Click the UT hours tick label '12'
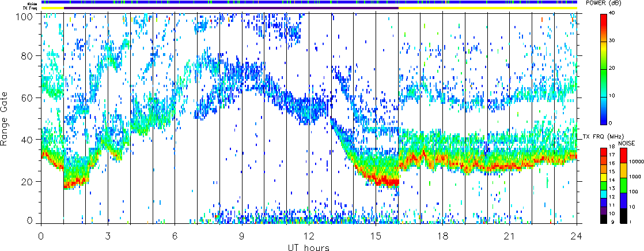Viewport: 644px width, 251px height. (x=309, y=236)
